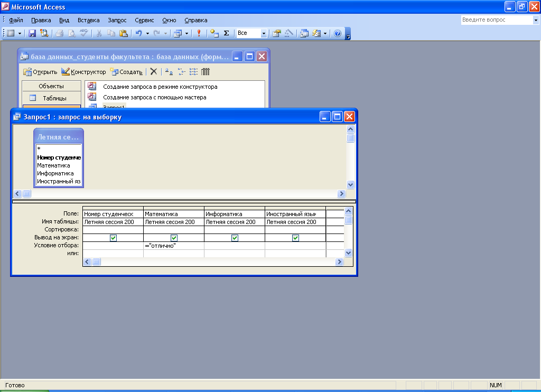Open the Вид menu
The image size is (541, 392).
[64, 20]
